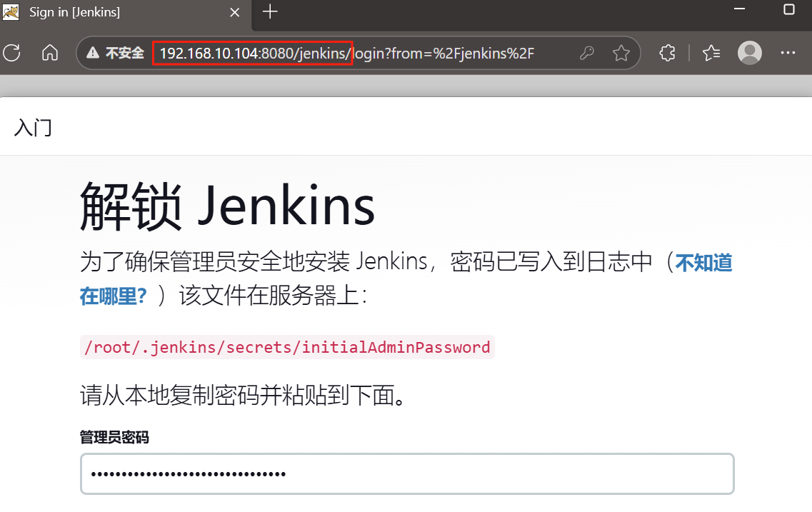Open saved passwords via the key icon
Viewport: 812px width, 512px height.
(x=587, y=53)
